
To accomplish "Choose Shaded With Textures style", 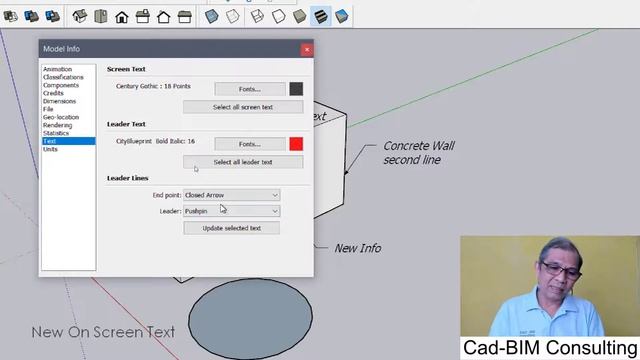I will [x=321, y=16].
